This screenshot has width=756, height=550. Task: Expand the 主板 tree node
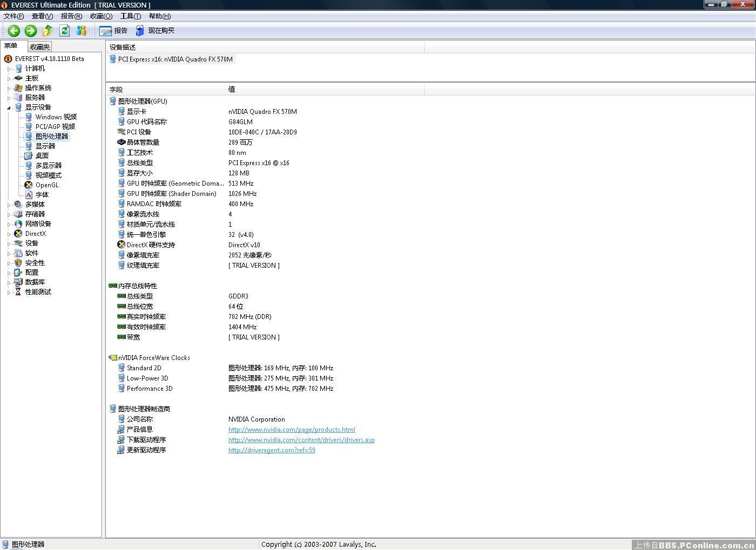pos(9,79)
